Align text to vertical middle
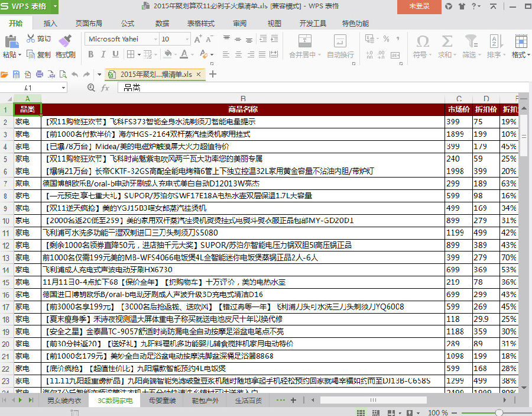532x416 pixels. [238, 38]
